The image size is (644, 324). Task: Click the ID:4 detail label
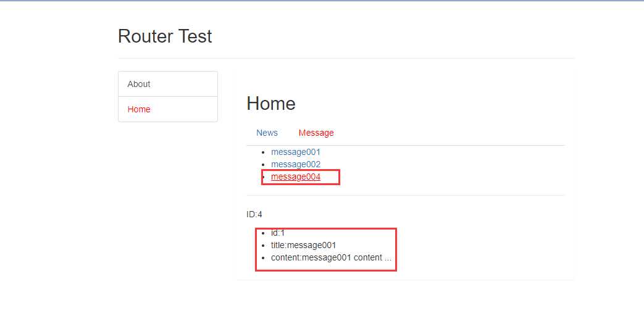[x=254, y=214]
